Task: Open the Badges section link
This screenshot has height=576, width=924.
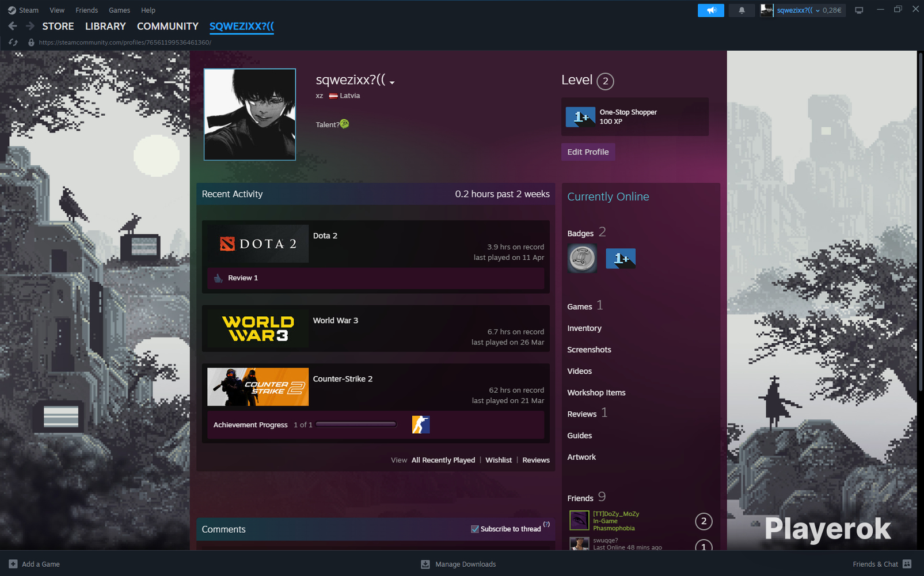Action: 586,232
